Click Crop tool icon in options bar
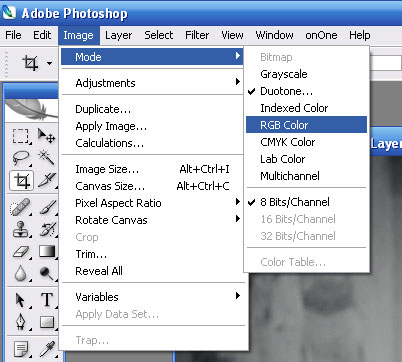This screenshot has width=402, height=362. pos(30,63)
